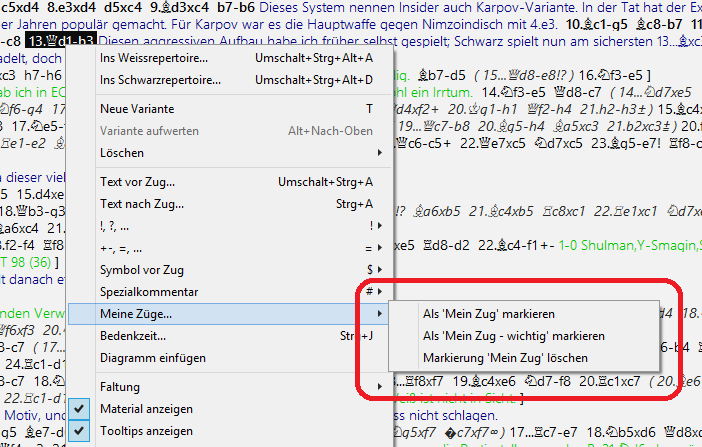Image resolution: width=702 pixels, height=447 pixels.
Task: Select 'Ins Schwarzrepertoire...' menu entry
Action: coord(166,79)
